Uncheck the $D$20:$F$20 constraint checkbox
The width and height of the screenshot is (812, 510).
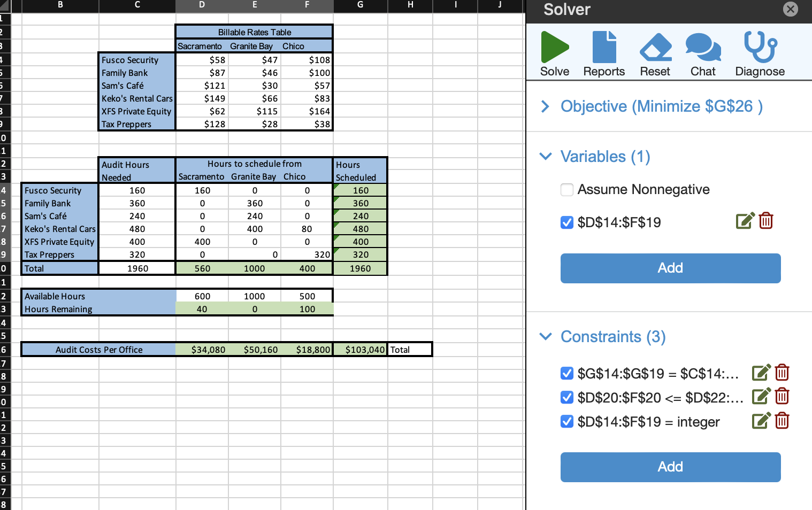[x=567, y=397]
